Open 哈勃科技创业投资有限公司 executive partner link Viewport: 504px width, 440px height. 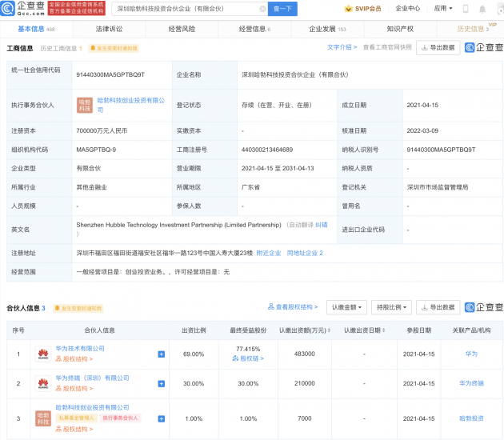tap(131, 105)
